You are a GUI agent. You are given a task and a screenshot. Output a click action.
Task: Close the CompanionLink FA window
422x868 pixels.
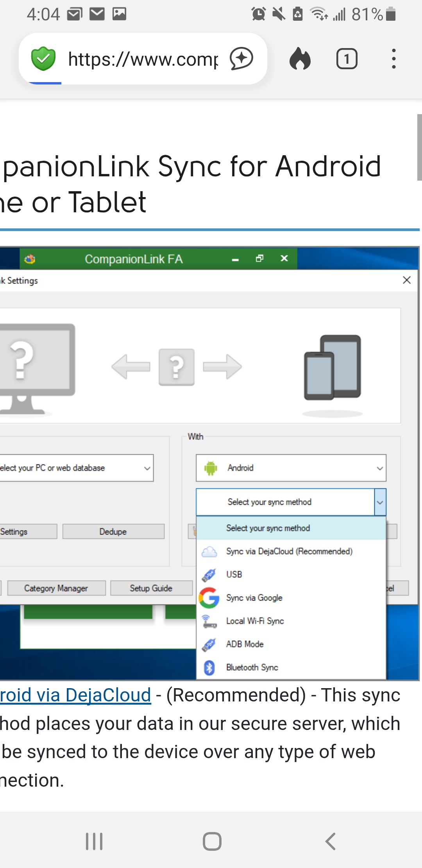coord(284,258)
